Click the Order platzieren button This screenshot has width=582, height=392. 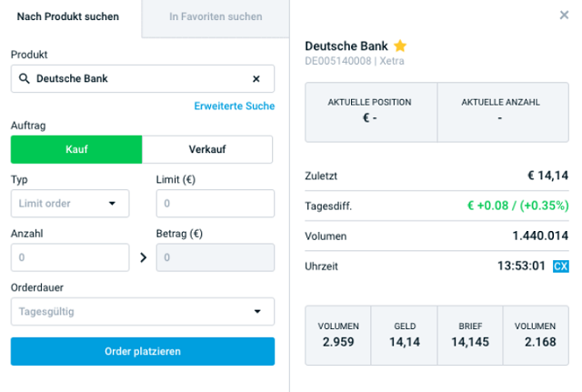click(143, 351)
